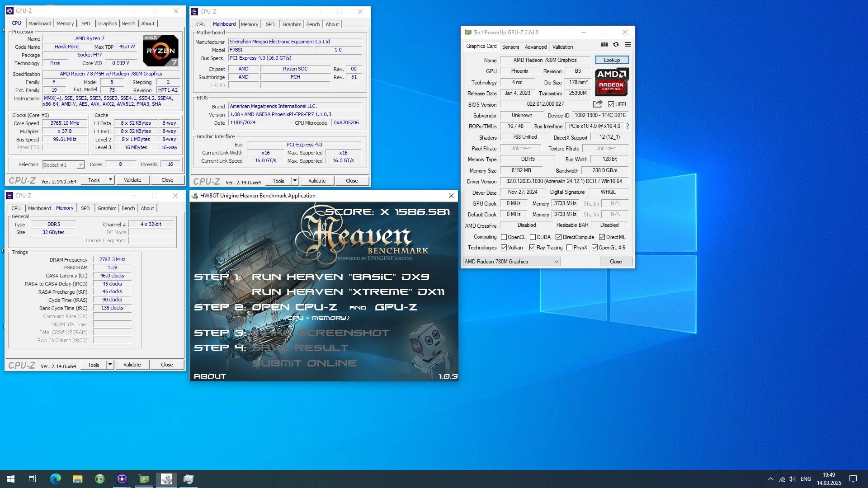Click the Heaven Benchmark title bar icon
Image resolution: width=868 pixels, height=488 pixels.
pyautogui.click(x=194, y=196)
